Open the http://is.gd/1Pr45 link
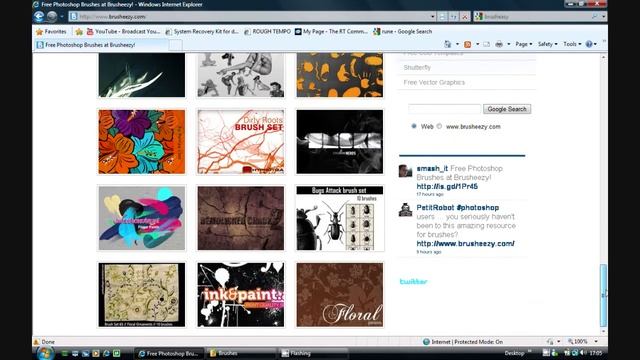640x360 pixels. click(x=447, y=187)
